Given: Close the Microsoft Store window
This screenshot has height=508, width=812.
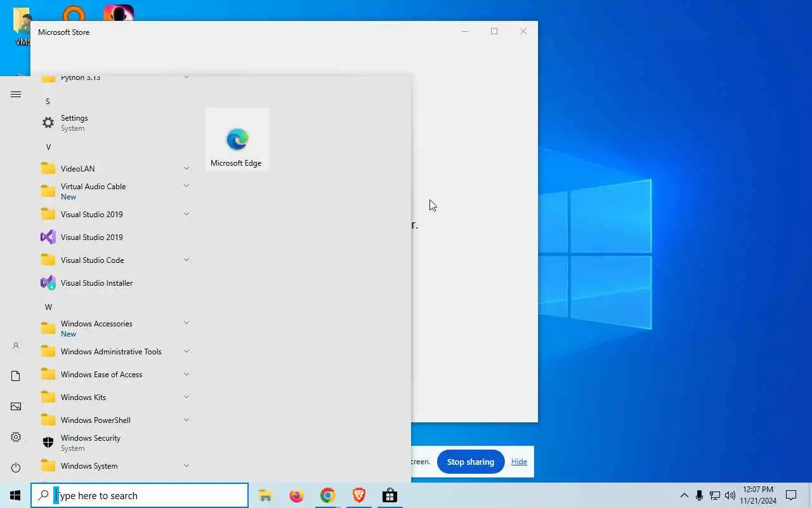Looking at the screenshot, I should pyautogui.click(x=523, y=32).
